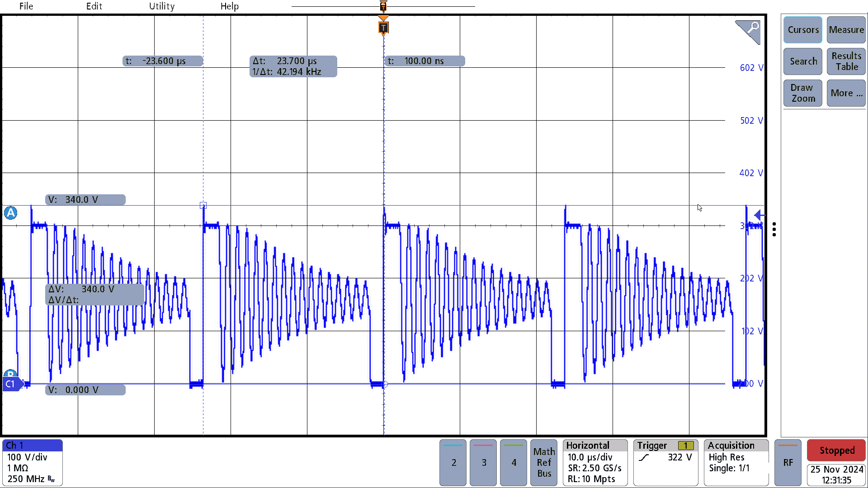The height and width of the screenshot is (488, 868).
Task: Enable channel 2
Action: coord(453,463)
